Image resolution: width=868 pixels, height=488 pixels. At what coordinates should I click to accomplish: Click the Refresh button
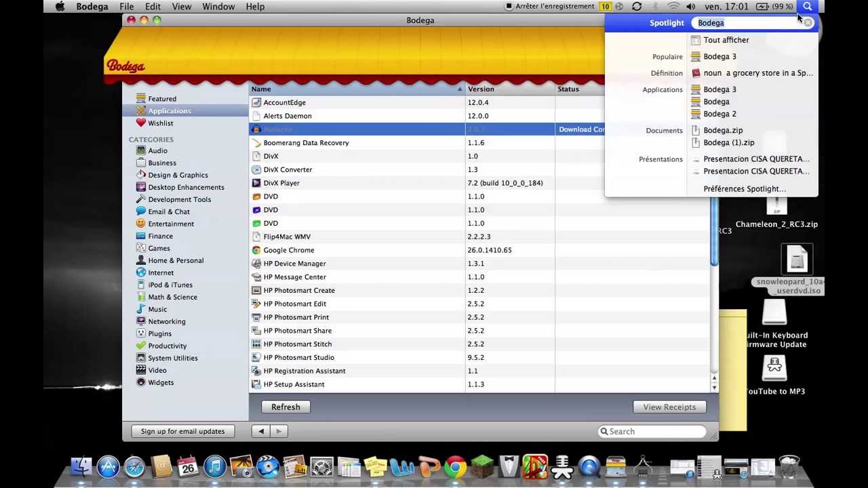tap(285, 407)
